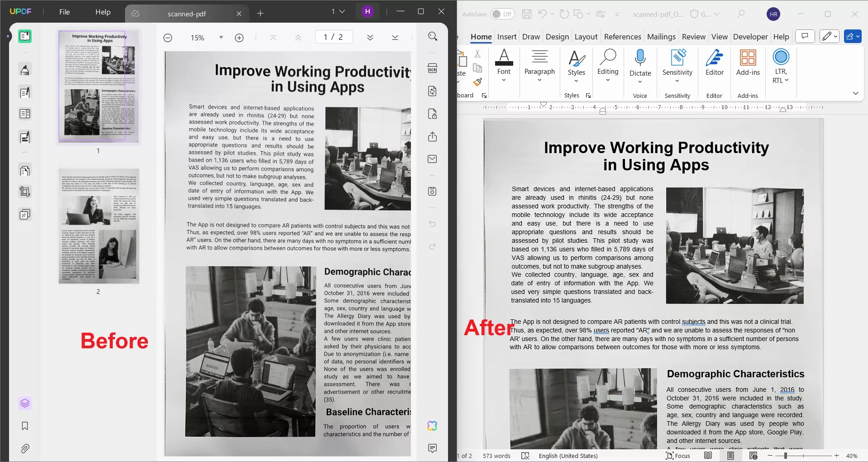Switch to Read Mode view in Word
868x462 pixels.
(x=708, y=456)
